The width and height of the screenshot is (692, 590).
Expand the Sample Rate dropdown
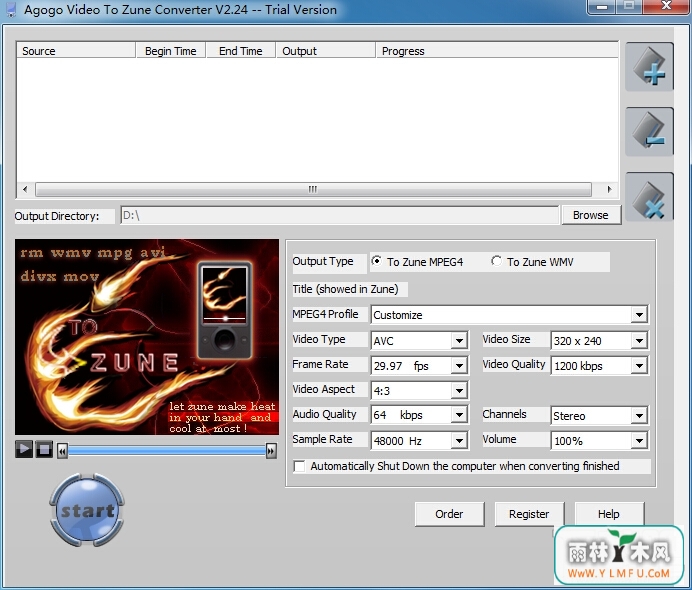click(x=459, y=440)
